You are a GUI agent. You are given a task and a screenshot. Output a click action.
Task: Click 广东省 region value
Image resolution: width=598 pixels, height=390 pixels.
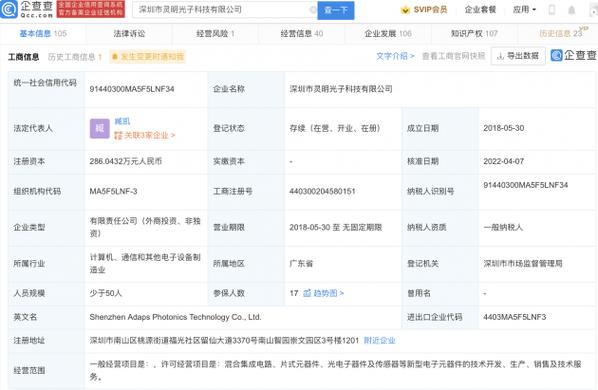tap(301, 263)
